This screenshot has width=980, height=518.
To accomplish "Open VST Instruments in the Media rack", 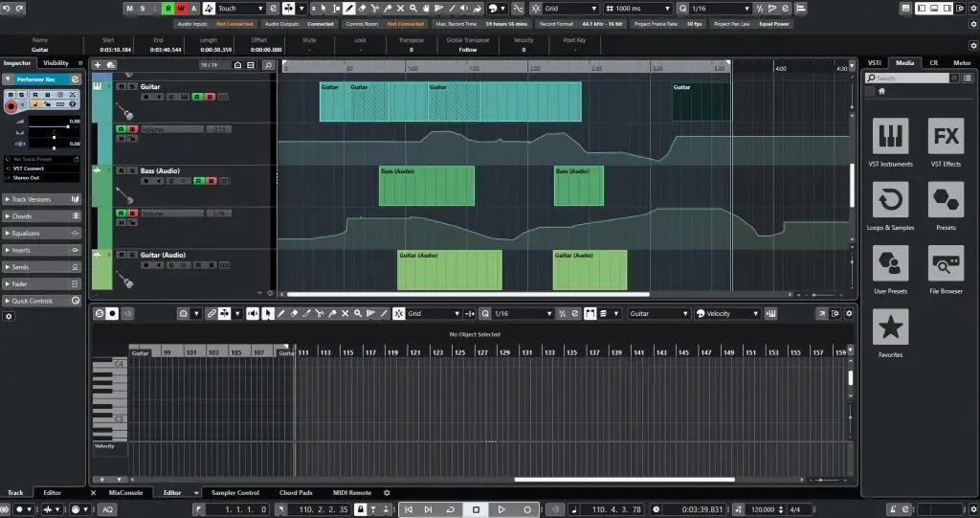I will tap(891, 141).
